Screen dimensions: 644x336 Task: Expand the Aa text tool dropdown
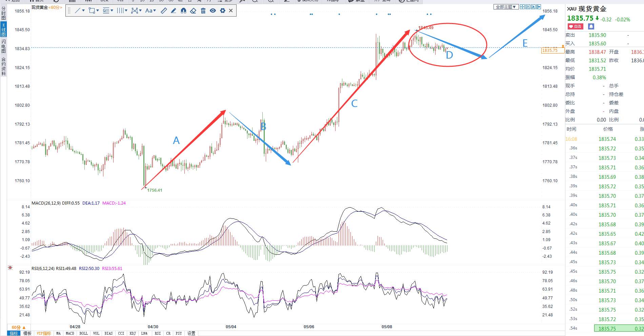coord(155,11)
